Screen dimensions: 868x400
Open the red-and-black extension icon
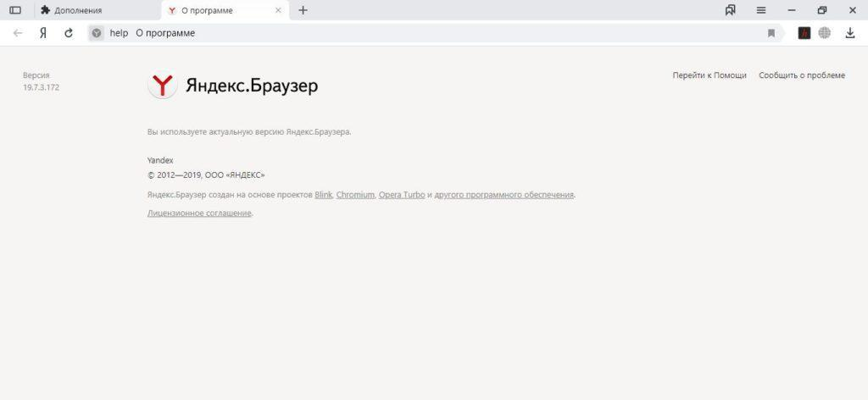[x=804, y=33]
